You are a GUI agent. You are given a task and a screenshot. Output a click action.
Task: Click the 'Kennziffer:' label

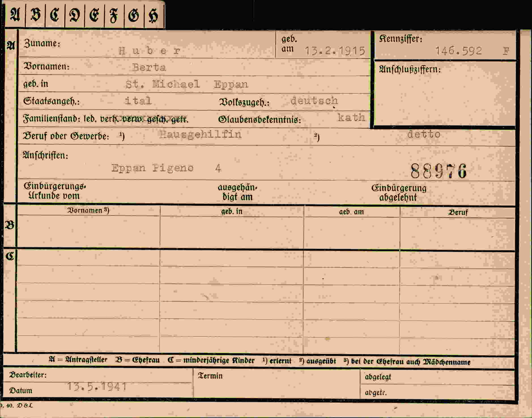click(401, 39)
